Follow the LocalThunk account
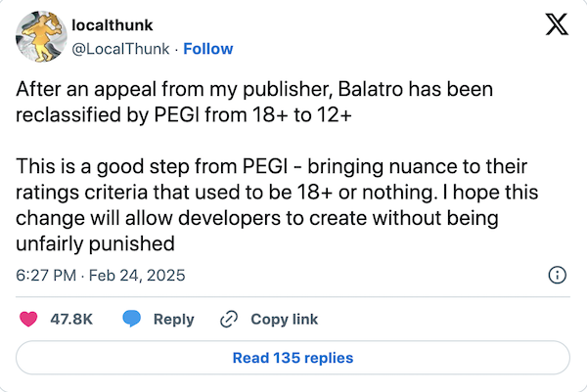Screen dimensions: 587x392 (x=207, y=49)
